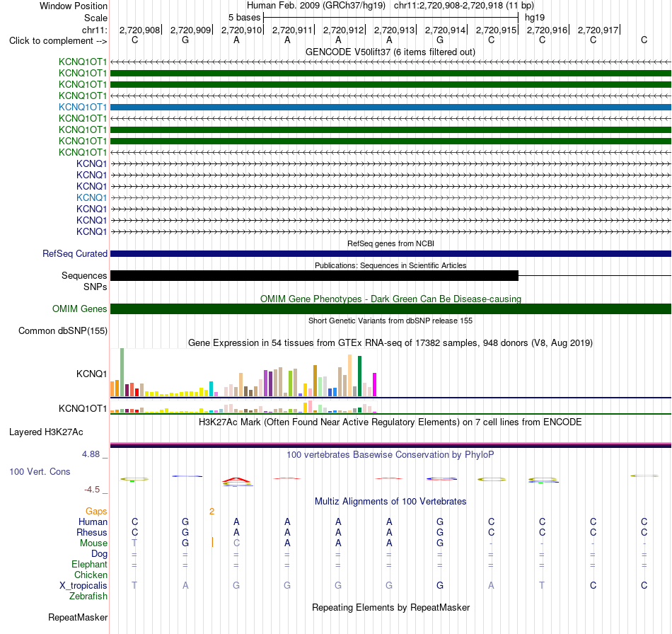Image resolution: width=672 pixels, height=634 pixels.
Task: Open 'Publications: Sequences in Scientific Articles' title
Action: (x=390, y=265)
